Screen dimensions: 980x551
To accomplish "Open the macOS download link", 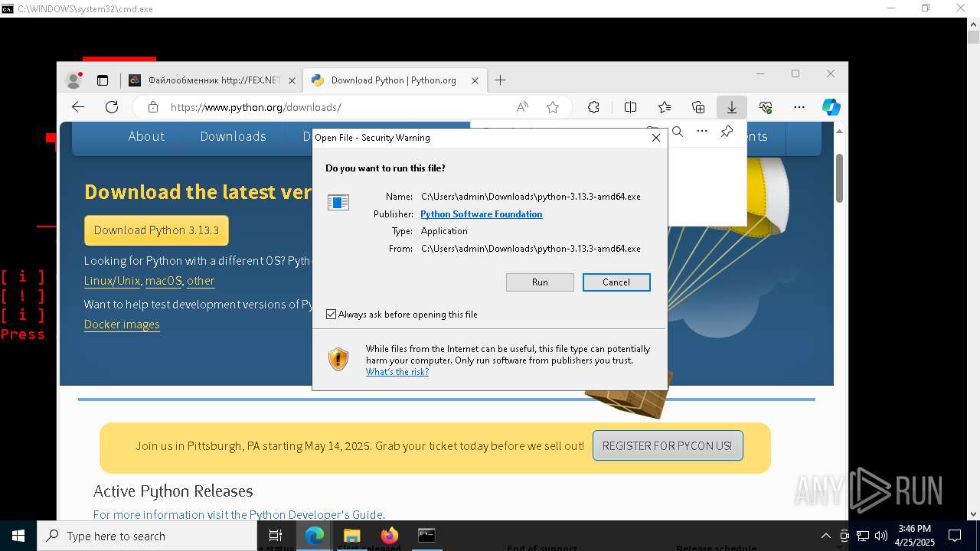I will click(x=163, y=281).
